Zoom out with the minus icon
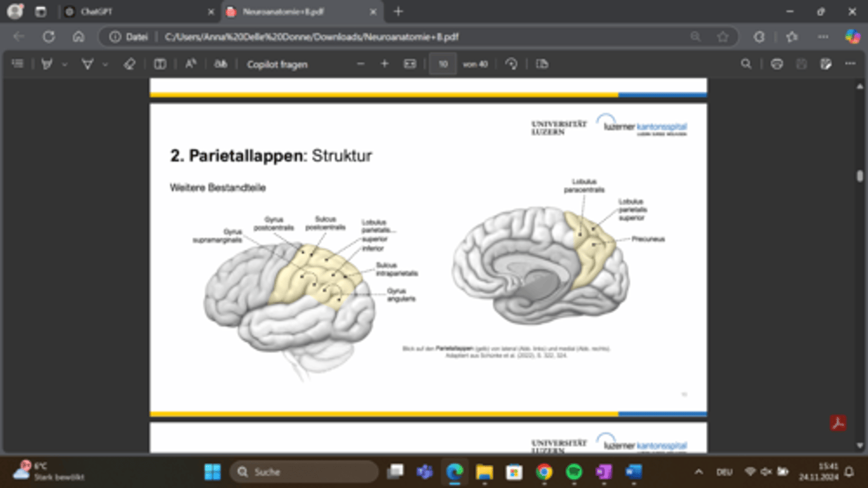The image size is (868, 488). point(360,64)
